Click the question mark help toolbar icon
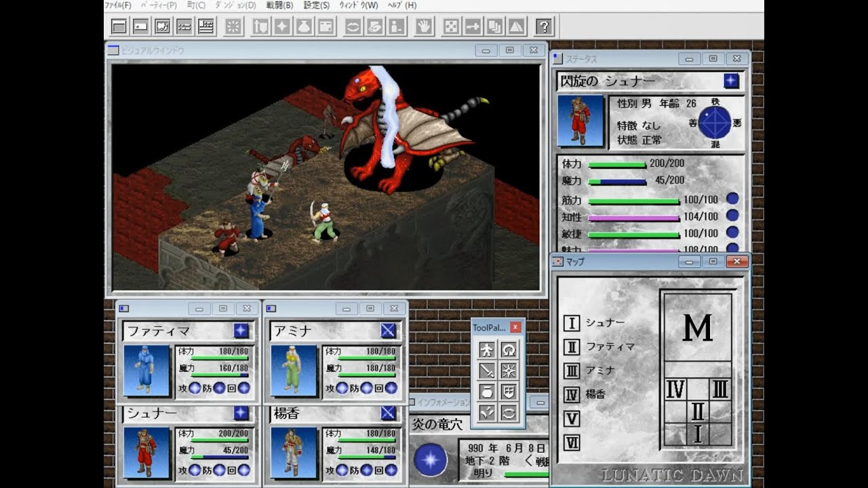The width and height of the screenshot is (868, 488). click(544, 27)
